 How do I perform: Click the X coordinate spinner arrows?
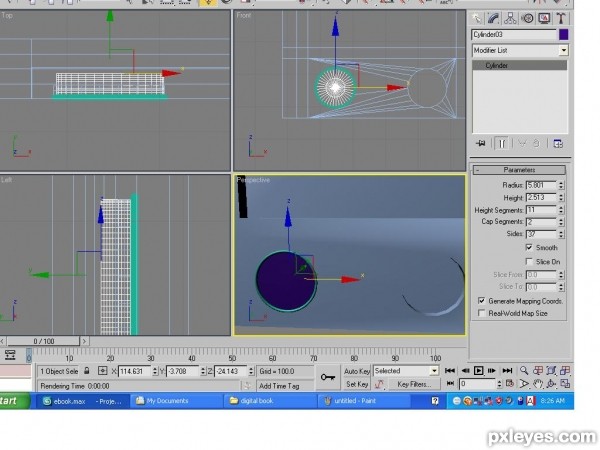point(155,371)
